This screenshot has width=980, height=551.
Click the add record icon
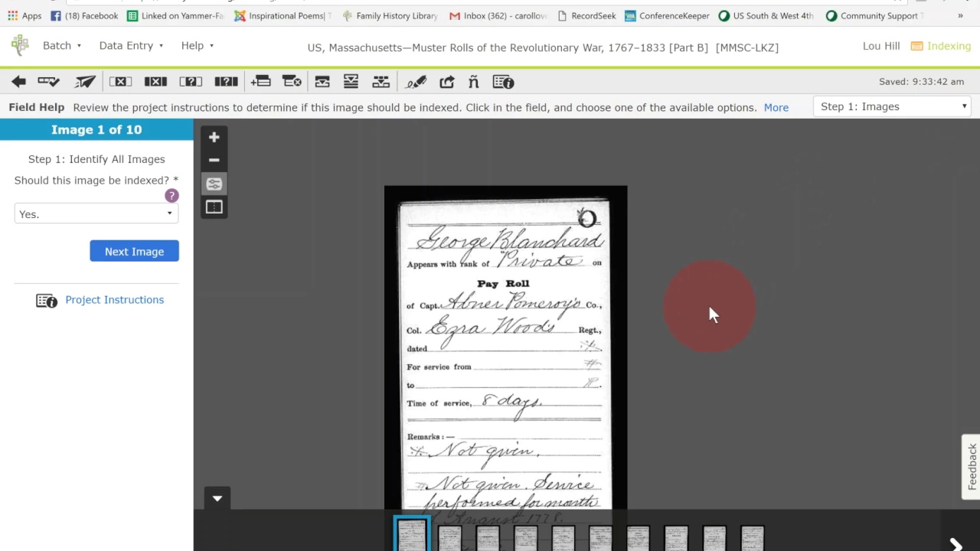tap(260, 82)
